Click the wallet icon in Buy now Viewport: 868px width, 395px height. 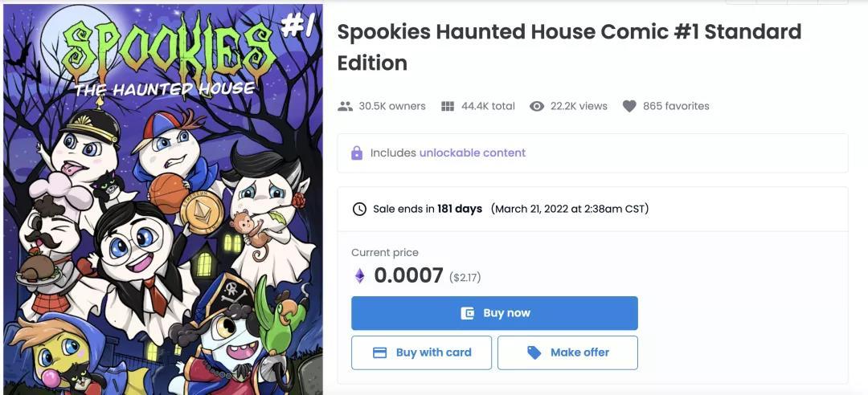click(467, 313)
